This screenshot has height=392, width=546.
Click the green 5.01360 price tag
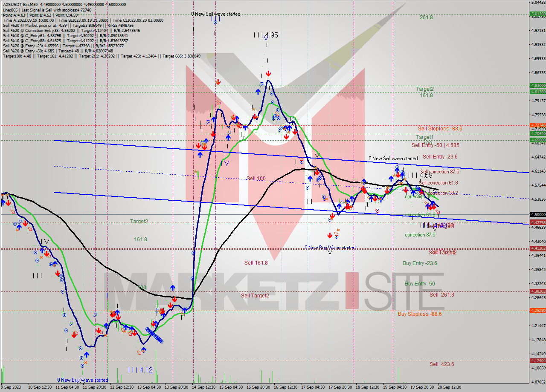pos(537,14)
